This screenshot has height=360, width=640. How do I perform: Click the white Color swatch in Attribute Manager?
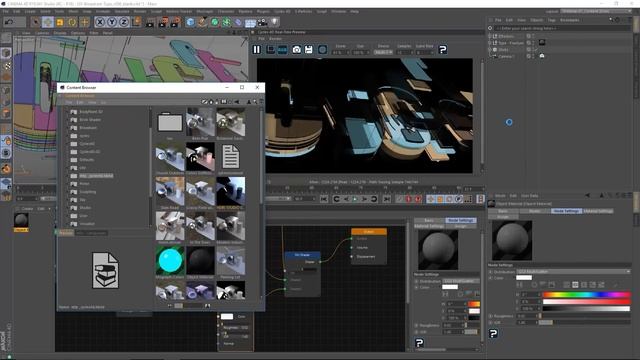[x=524, y=278]
